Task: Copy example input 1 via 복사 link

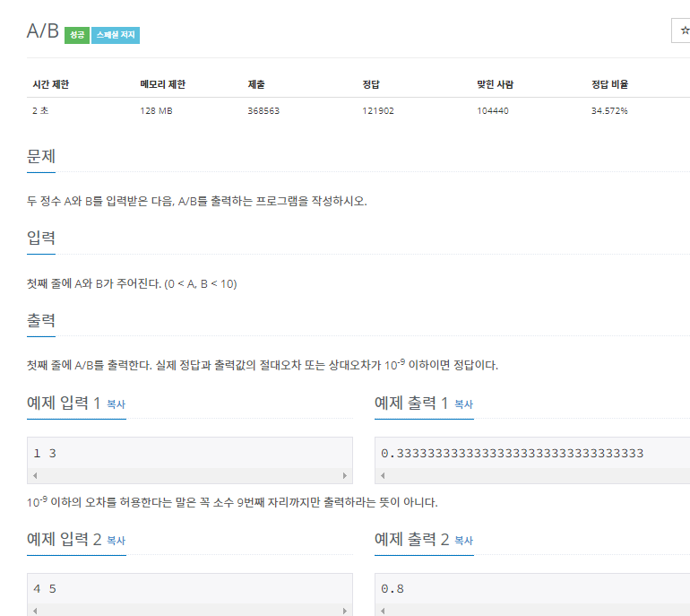Action: pos(116,404)
